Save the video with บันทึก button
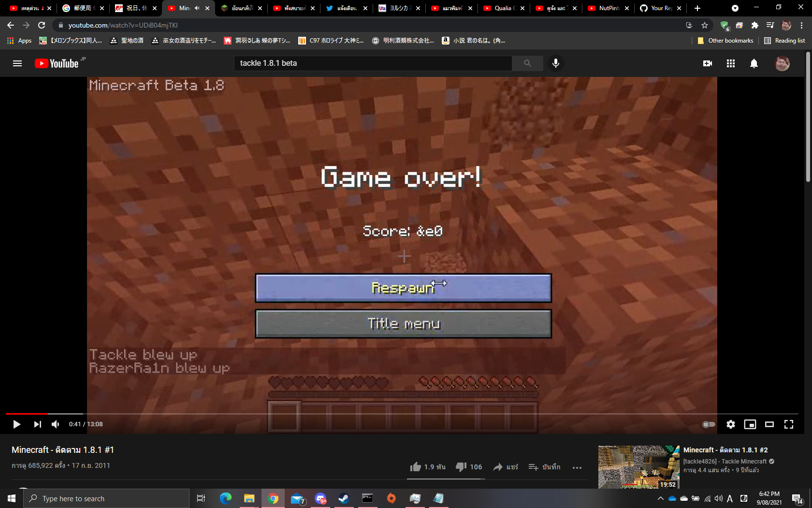This screenshot has height=508, width=812. tap(544, 467)
